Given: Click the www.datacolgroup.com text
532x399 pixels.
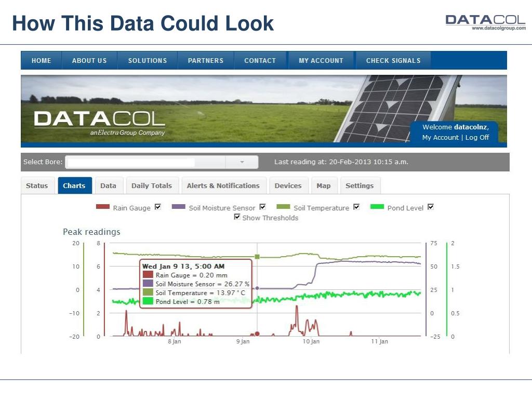Looking at the screenshot, I should (499, 28).
